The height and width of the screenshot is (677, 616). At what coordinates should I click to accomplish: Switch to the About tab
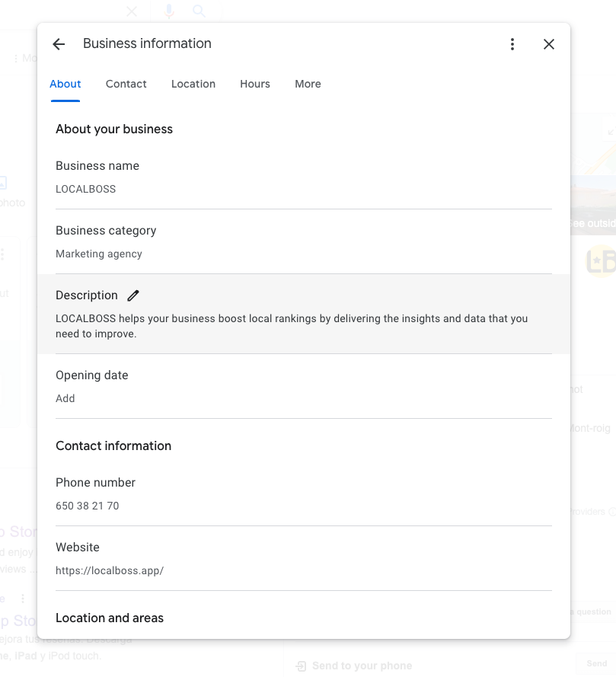[x=65, y=84]
